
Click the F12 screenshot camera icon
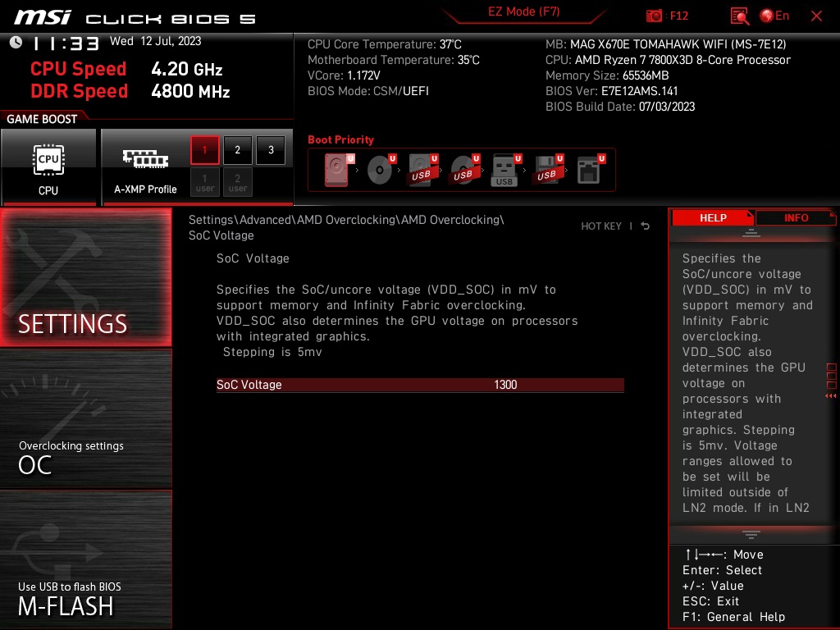pos(654,16)
